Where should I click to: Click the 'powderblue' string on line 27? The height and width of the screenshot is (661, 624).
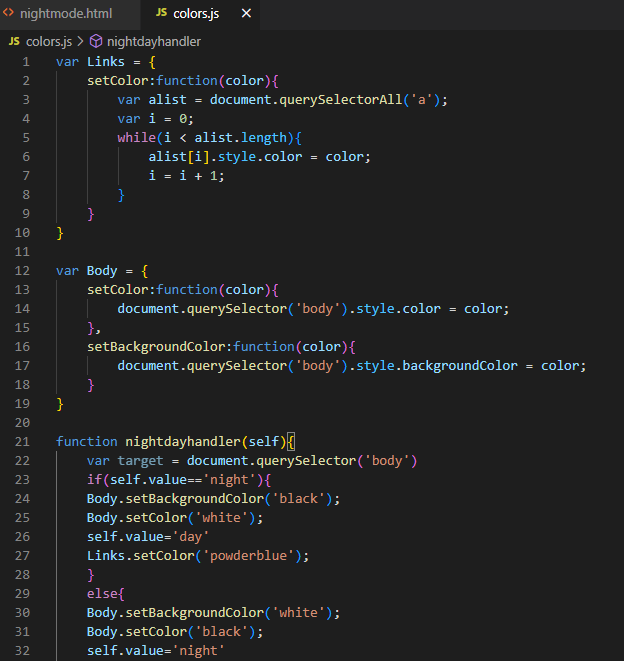(x=248, y=556)
